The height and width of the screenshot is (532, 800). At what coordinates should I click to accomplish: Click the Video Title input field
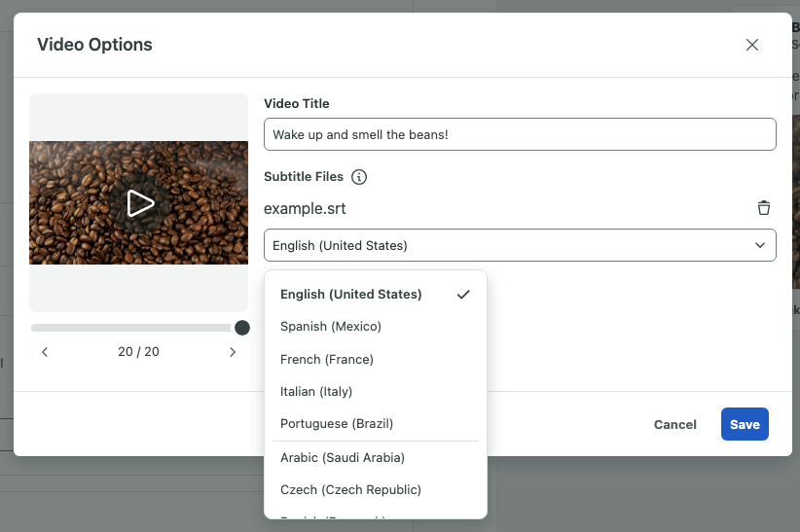coord(520,134)
